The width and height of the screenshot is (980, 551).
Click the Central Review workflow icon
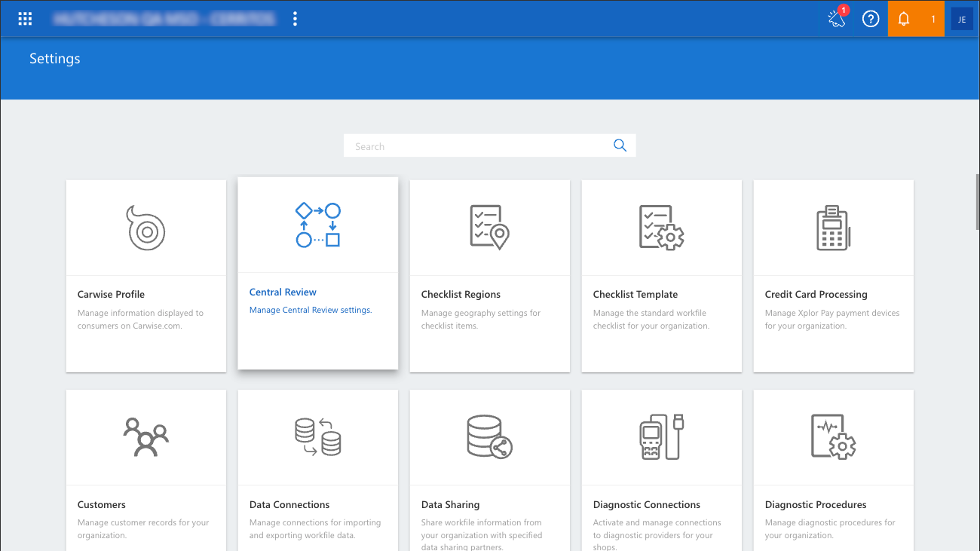click(317, 225)
